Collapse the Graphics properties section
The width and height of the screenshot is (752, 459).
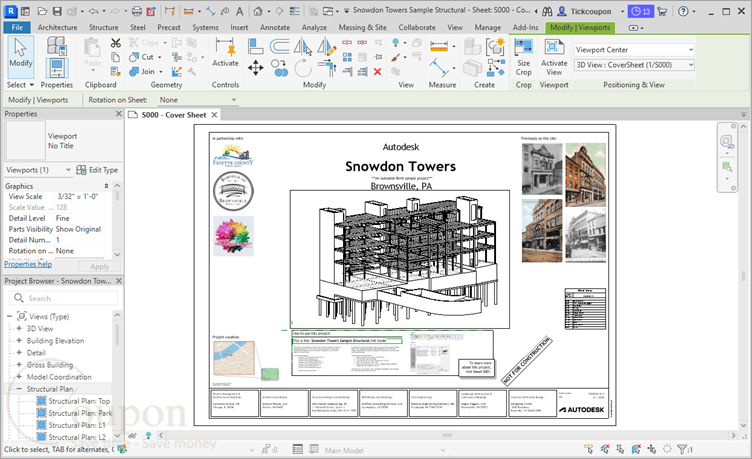(106, 186)
